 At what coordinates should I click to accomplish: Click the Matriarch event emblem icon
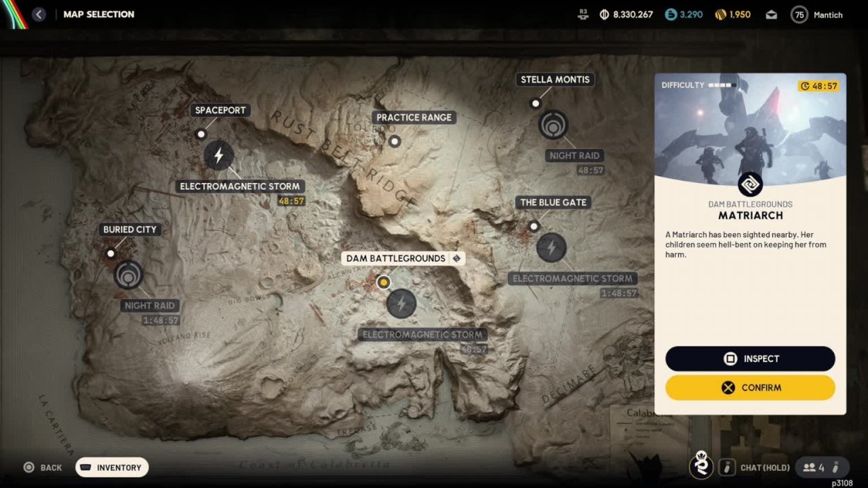tap(750, 184)
